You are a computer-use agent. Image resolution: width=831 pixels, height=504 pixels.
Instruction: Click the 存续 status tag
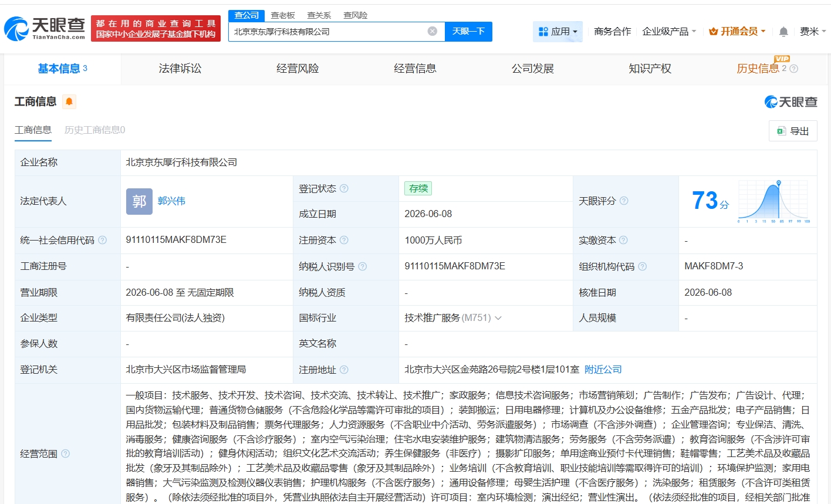tap(418, 188)
